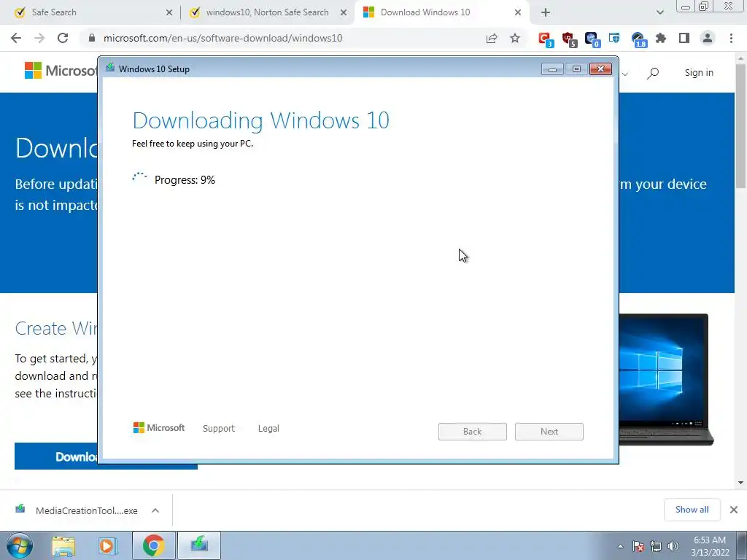Click the Back button in Setup
Screen dimensions: 747x560
(x=473, y=432)
